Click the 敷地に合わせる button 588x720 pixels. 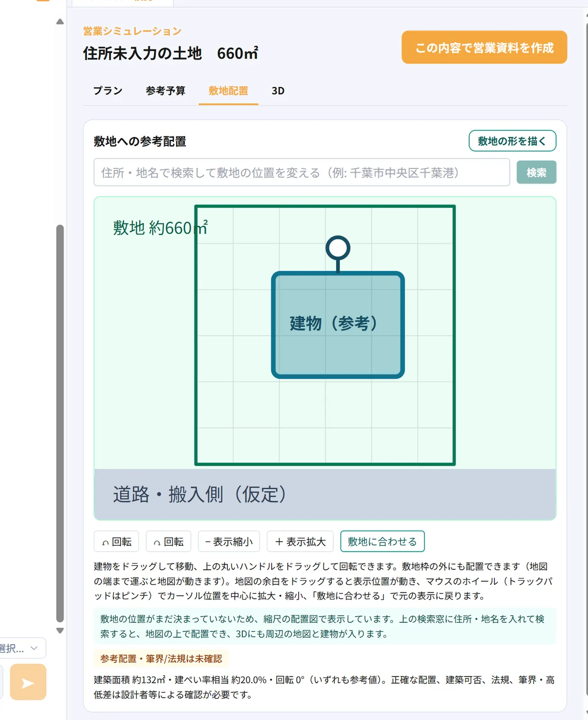[x=382, y=541]
